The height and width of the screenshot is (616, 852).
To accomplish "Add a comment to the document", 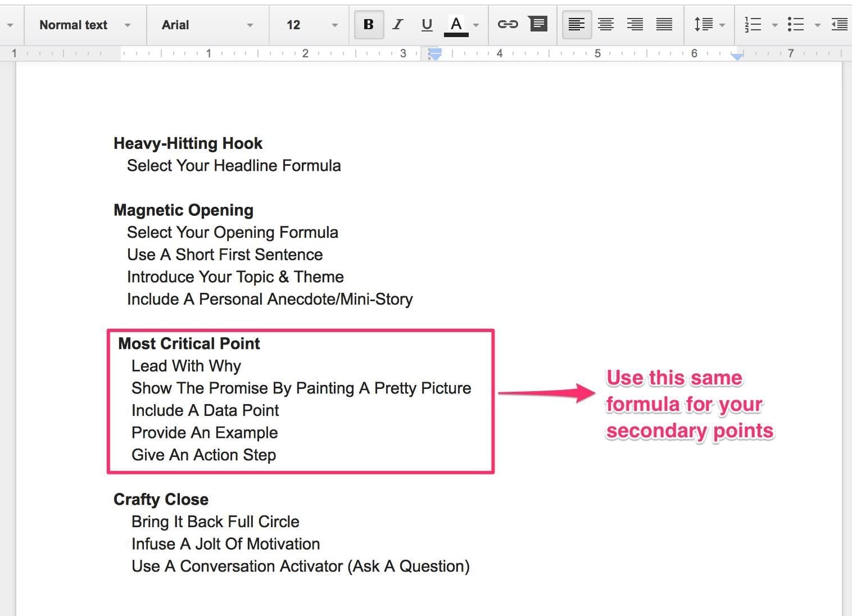I will point(538,24).
